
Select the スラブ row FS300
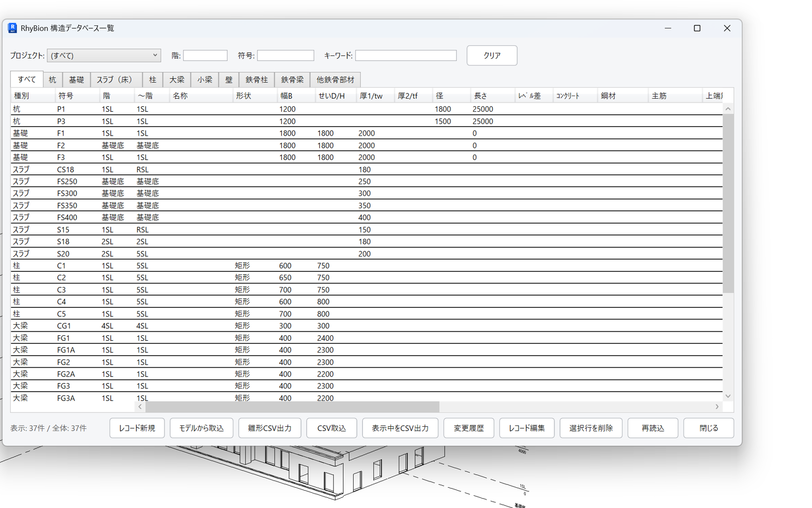click(366, 194)
